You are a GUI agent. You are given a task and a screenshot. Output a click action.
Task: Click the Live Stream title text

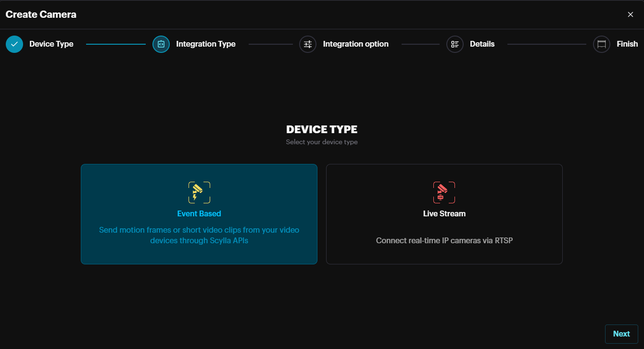click(x=444, y=213)
